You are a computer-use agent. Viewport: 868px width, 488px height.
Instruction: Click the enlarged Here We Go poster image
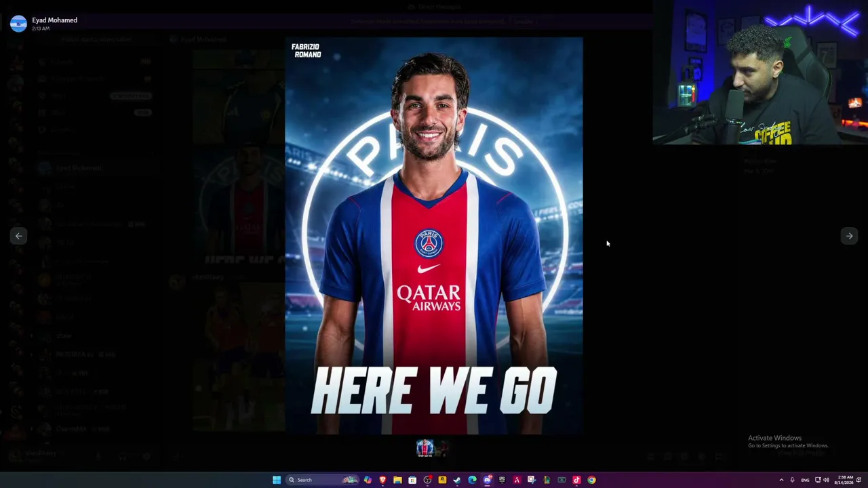434,236
